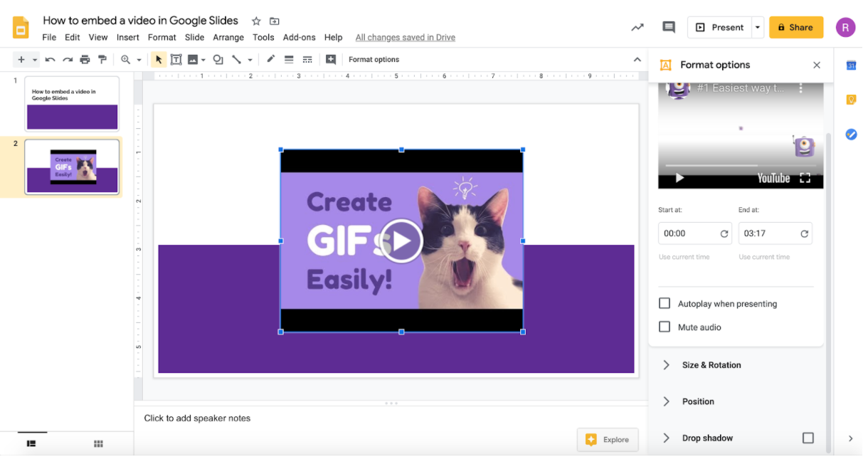Open the Arrange menu

[x=228, y=38]
